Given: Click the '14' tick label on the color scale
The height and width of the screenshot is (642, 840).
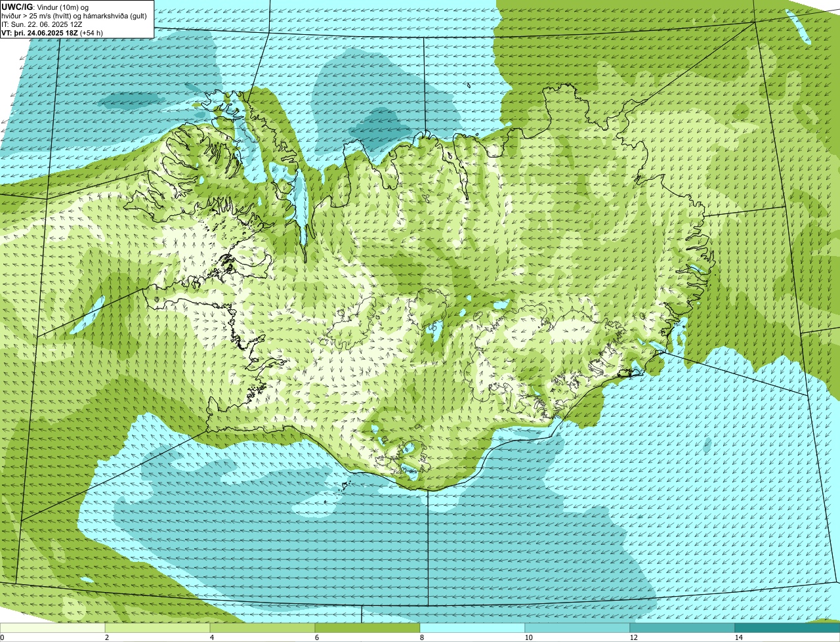Looking at the screenshot, I should (x=738, y=637).
